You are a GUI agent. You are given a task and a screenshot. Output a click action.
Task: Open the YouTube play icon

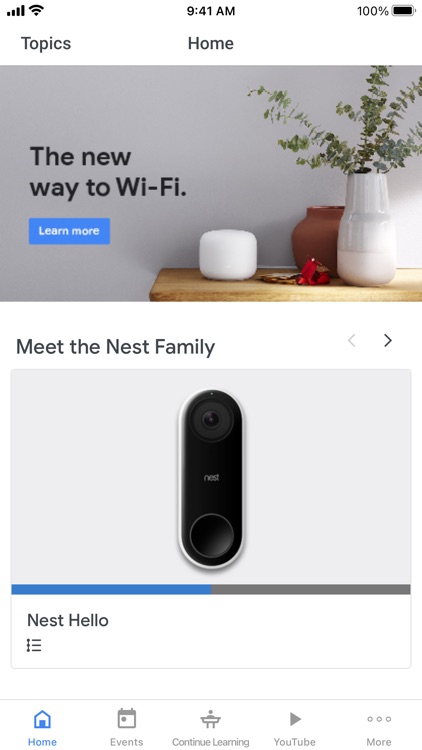click(295, 718)
